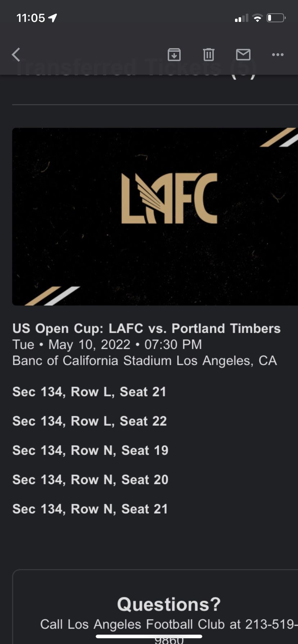Tap Banc of California Stadium address
This screenshot has width=298, height=644.
tap(144, 360)
